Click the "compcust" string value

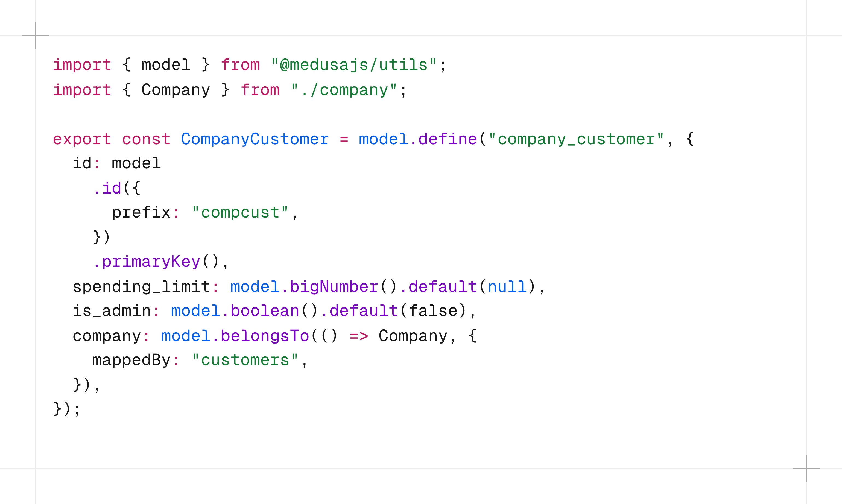pos(240,213)
